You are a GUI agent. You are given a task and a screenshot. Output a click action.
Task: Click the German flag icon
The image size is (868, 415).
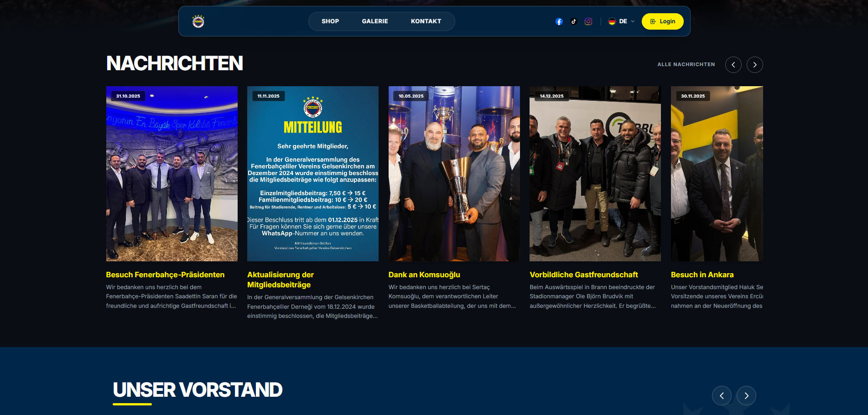click(x=612, y=21)
